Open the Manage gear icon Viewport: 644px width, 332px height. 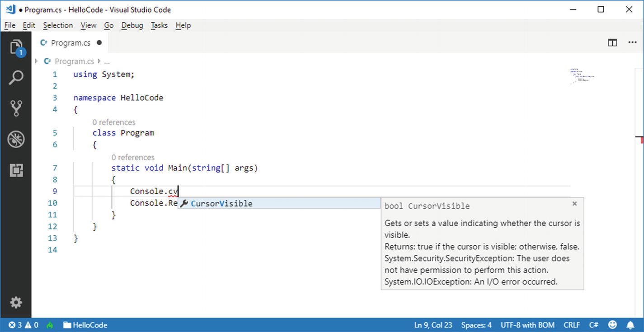(16, 302)
